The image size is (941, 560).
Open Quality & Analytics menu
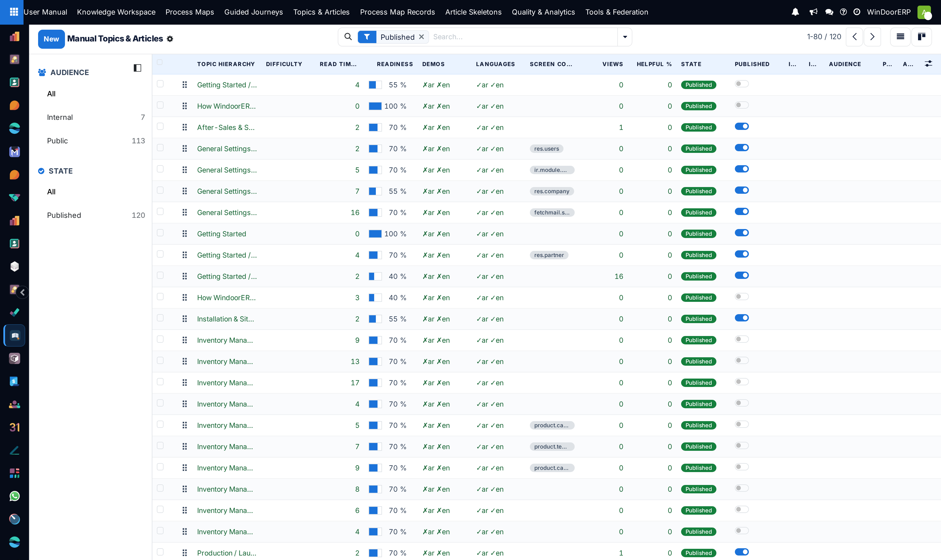pyautogui.click(x=544, y=12)
